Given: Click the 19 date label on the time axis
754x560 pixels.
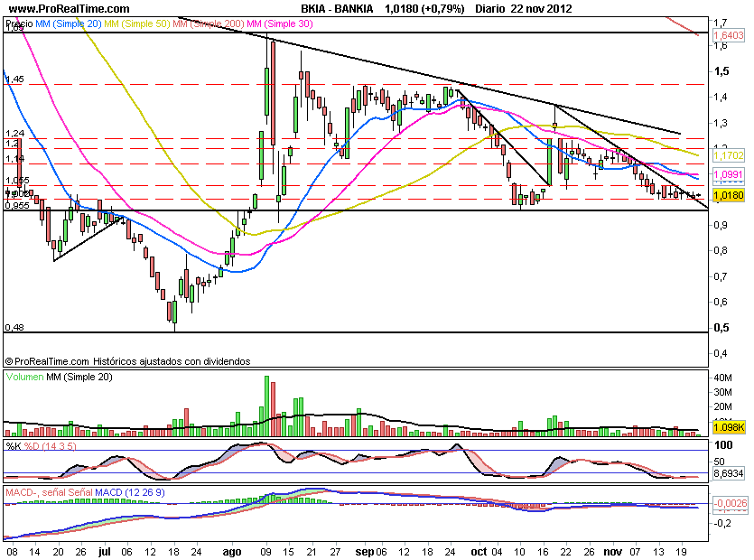Looking at the screenshot, I should pyautogui.click(x=682, y=552).
